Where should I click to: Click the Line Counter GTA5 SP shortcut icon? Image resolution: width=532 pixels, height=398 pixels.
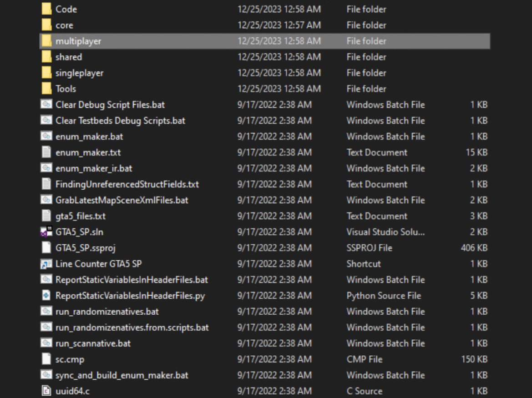point(46,264)
